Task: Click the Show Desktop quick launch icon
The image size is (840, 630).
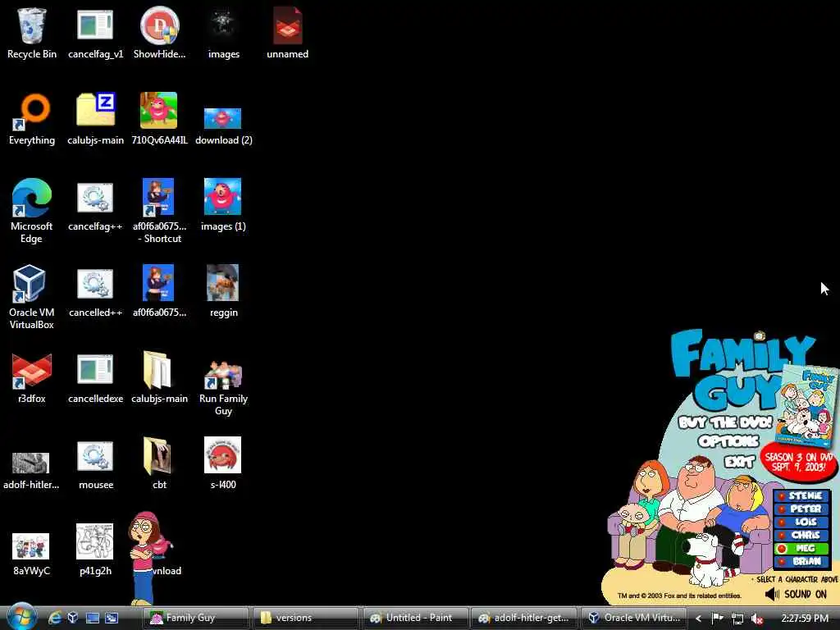Action: [x=92, y=618]
